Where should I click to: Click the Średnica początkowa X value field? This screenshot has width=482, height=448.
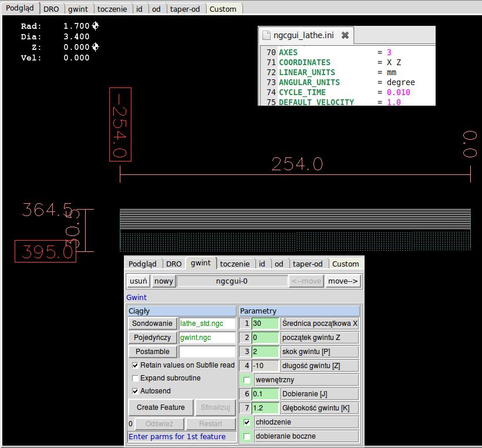265,324
